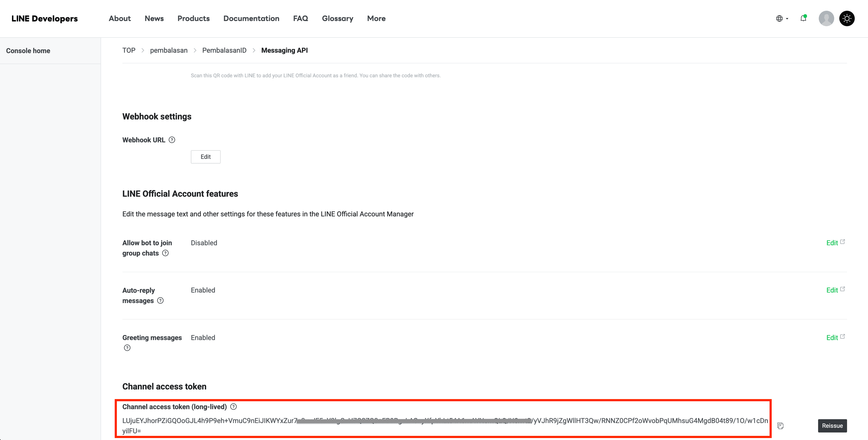Screen dimensions: 868x440
Task: Click the Enabled status for Greeting messages
Action: pyautogui.click(x=203, y=338)
